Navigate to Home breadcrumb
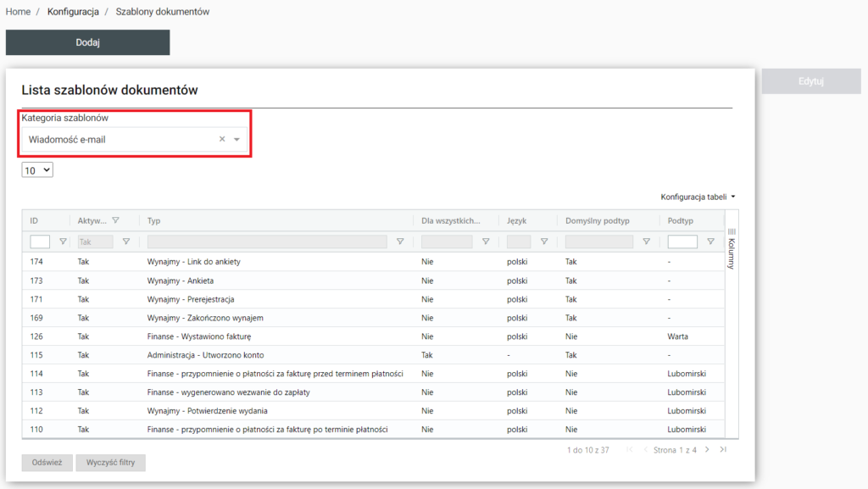 tap(18, 12)
